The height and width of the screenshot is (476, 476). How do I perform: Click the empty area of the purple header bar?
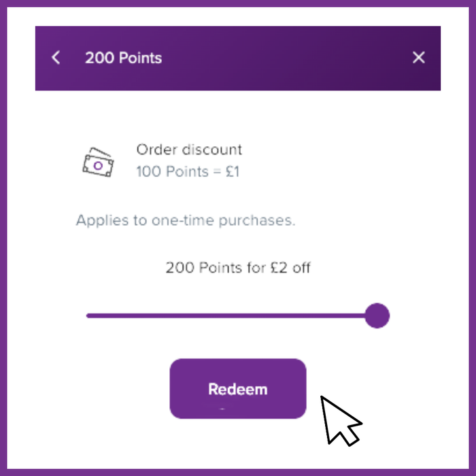(x=286, y=58)
